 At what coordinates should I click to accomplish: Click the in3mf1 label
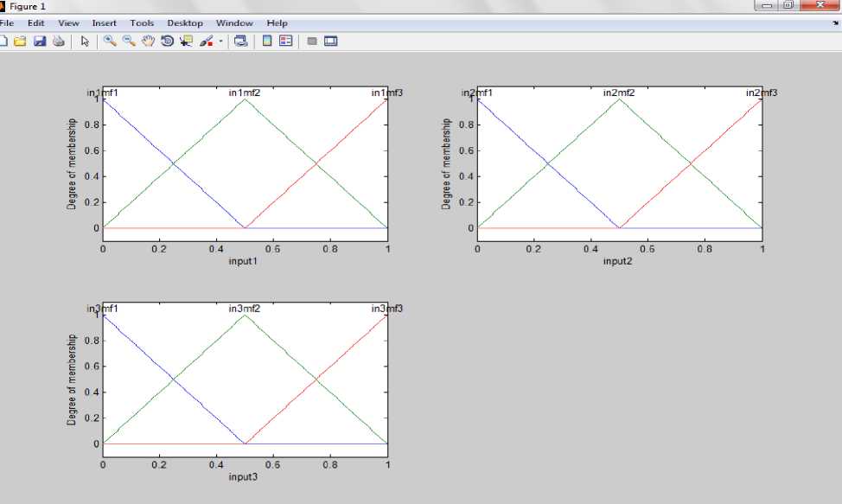click(x=103, y=309)
